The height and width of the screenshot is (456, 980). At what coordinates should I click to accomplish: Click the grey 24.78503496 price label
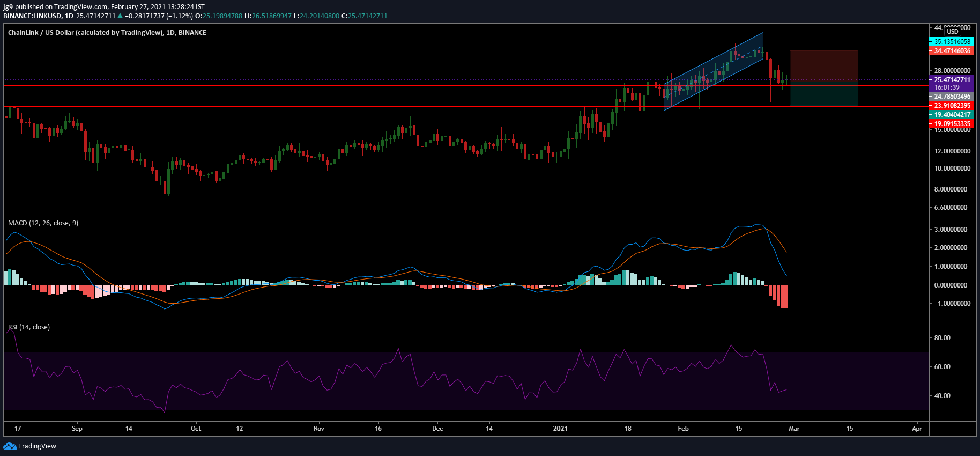pyautogui.click(x=952, y=97)
